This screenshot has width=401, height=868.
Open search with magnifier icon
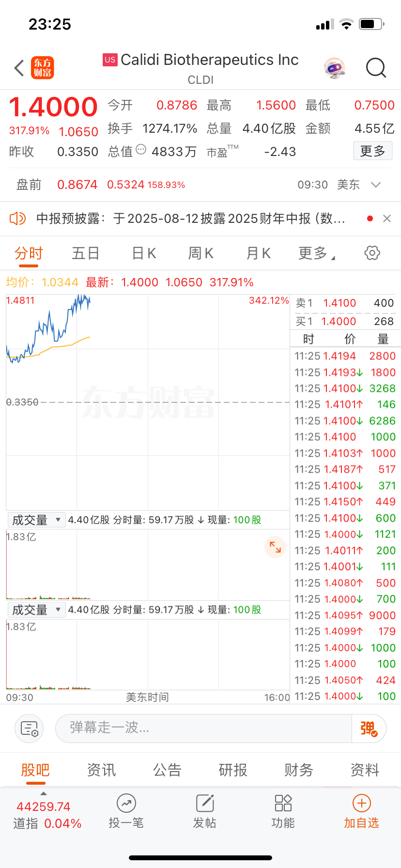[376, 68]
